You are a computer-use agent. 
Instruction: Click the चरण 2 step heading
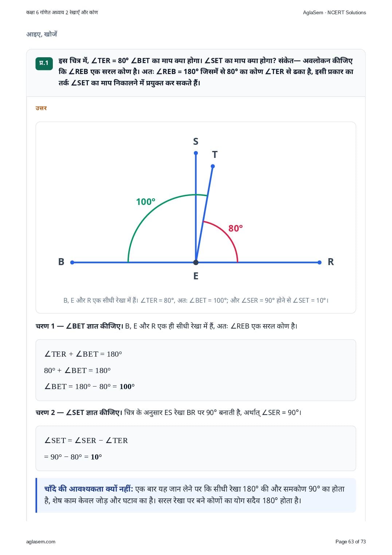(78, 412)
